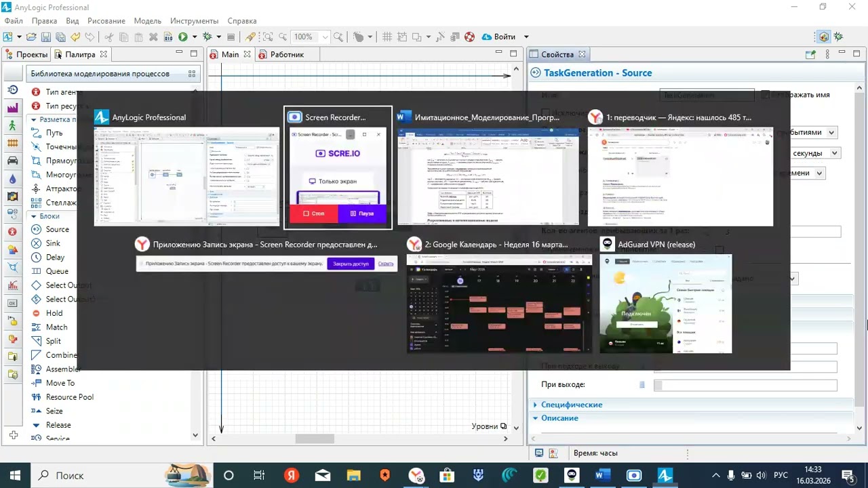Click the Войти sign-in button

click(x=498, y=37)
